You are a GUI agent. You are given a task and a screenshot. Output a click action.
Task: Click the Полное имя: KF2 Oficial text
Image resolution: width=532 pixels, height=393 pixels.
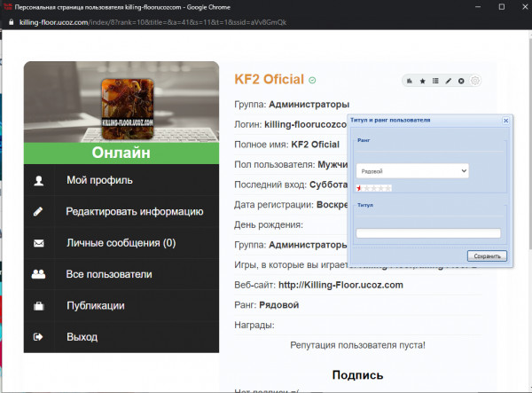(286, 145)
